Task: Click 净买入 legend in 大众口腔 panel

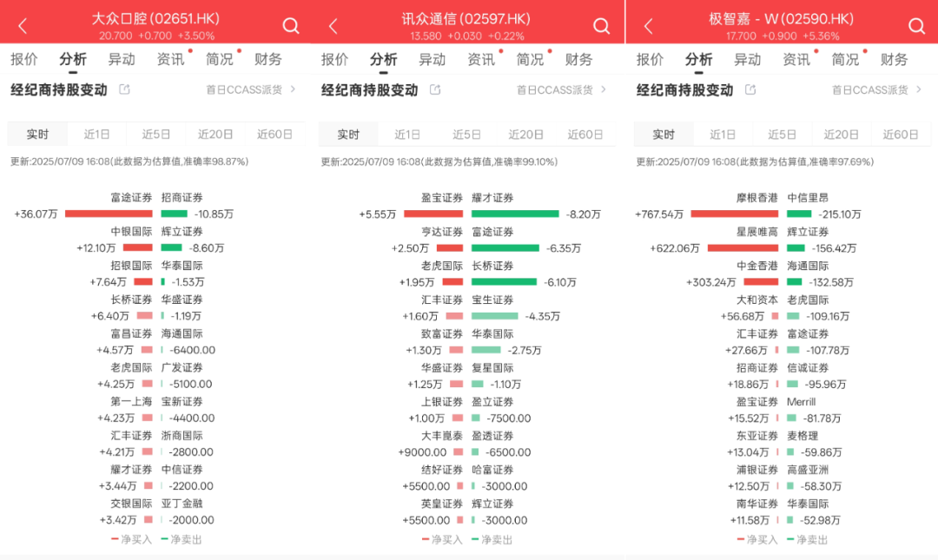Action: click(132, 540)
